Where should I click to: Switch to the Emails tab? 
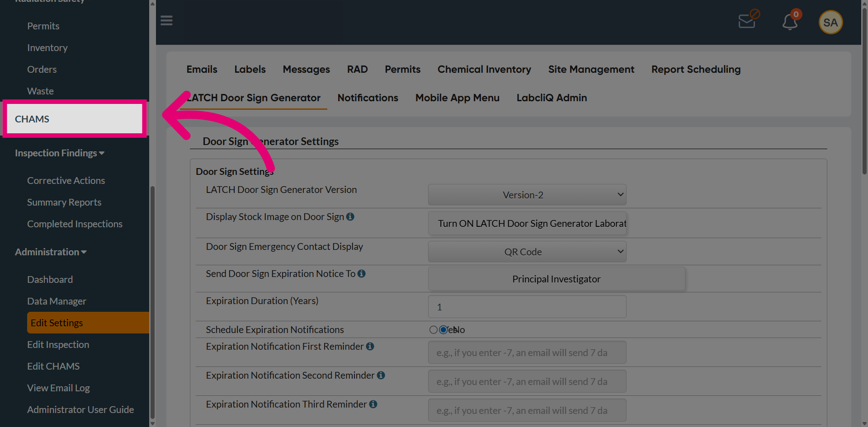point(202,69)
